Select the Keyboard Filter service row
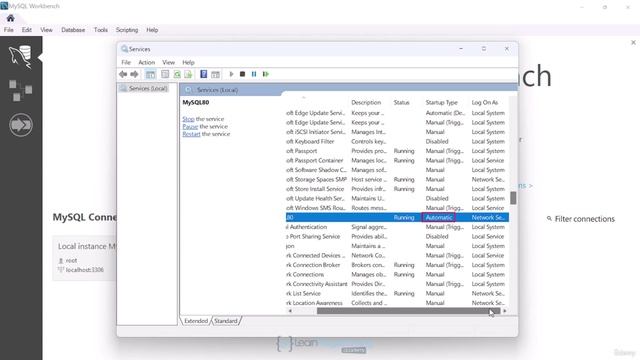 pos(397,142)
